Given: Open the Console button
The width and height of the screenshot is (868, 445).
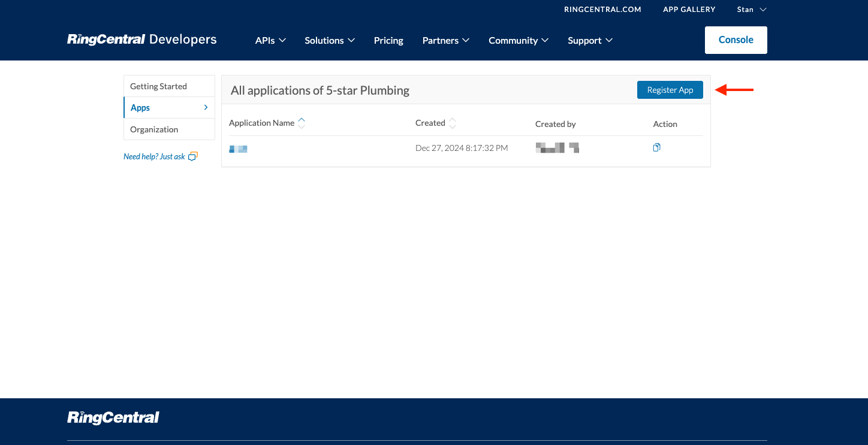Looking at the screenshot, I should [x=736, y=40].
